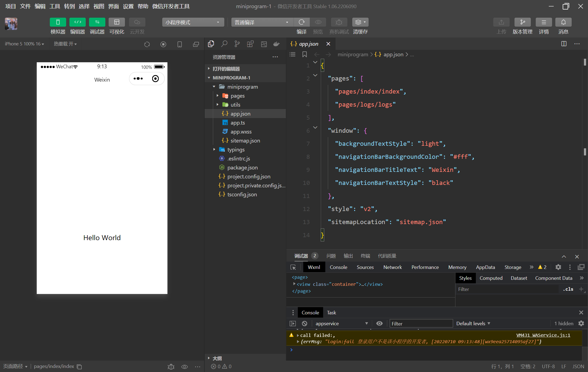Screen dimensions: 588x372
Task: Toggle the 模拟器 simulator panel button
Action: coord(58,22)
